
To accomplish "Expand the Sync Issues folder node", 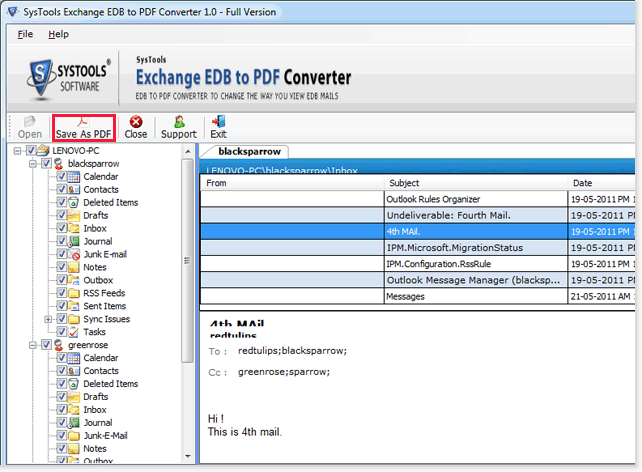I will pos(48,319).
